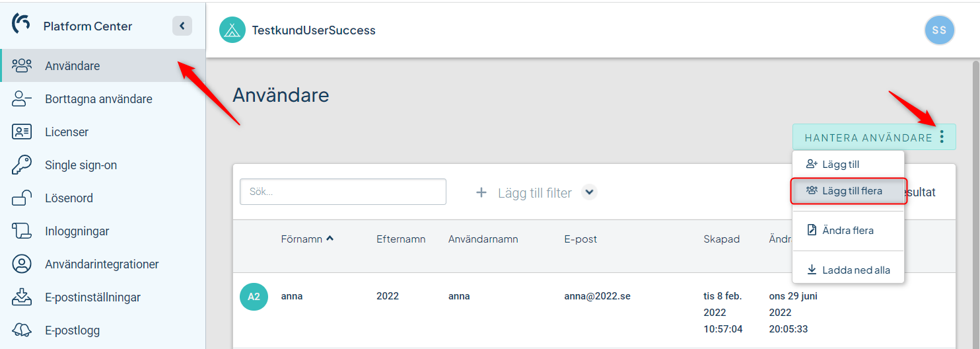Open Borttagna användare from sidebar icon
Screen dimensions: 980x349
pyautogui.click(x=22, y=99)
